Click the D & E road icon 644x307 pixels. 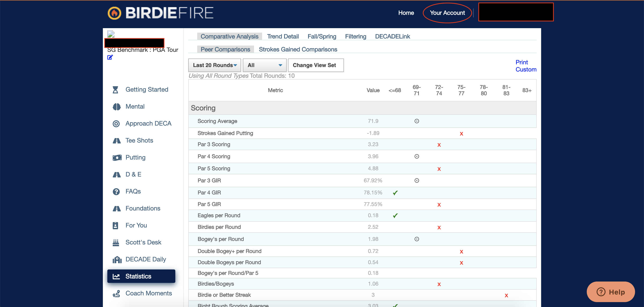click(x=117, y=175)
